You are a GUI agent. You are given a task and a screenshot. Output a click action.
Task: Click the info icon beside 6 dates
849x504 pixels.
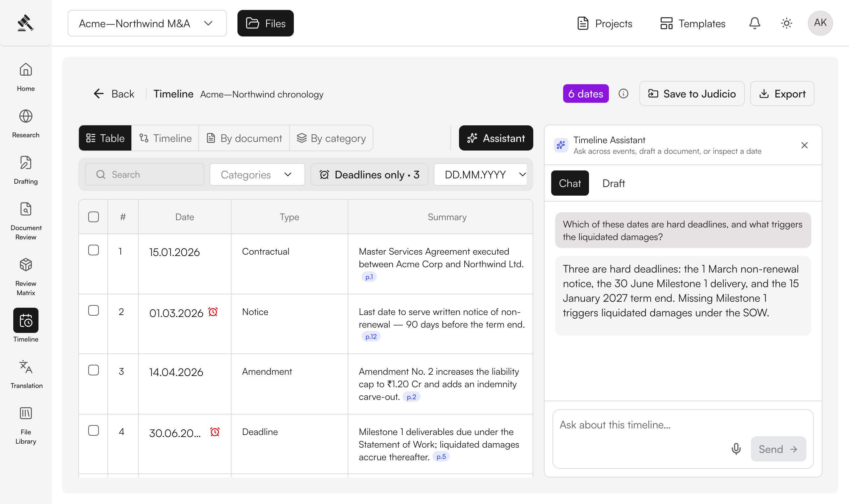point(623,94)
